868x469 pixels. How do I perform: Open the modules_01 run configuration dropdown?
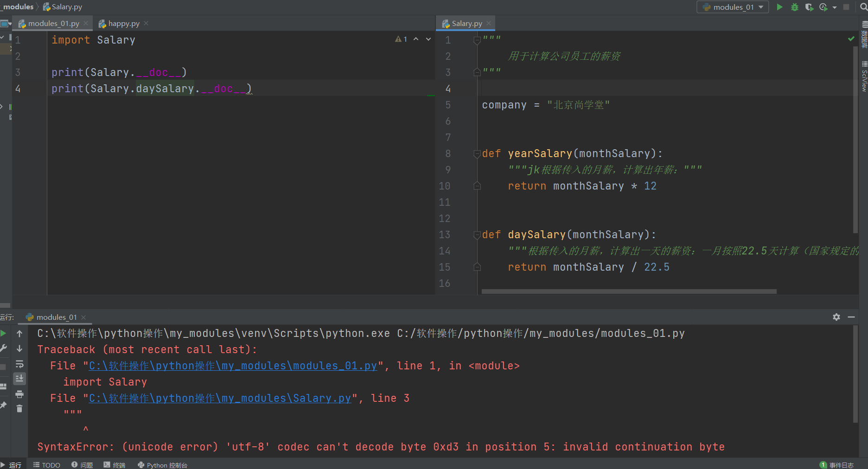(x=733, y=7)
